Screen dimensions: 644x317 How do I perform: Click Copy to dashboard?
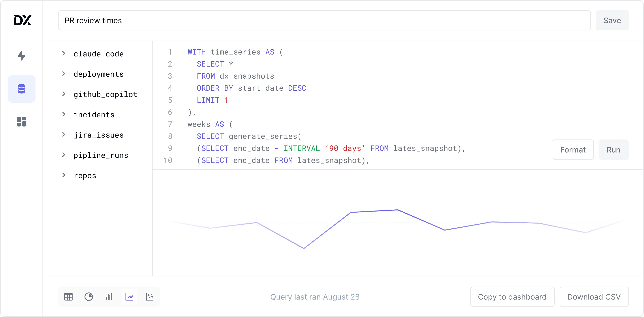click(x=512, y=297)
